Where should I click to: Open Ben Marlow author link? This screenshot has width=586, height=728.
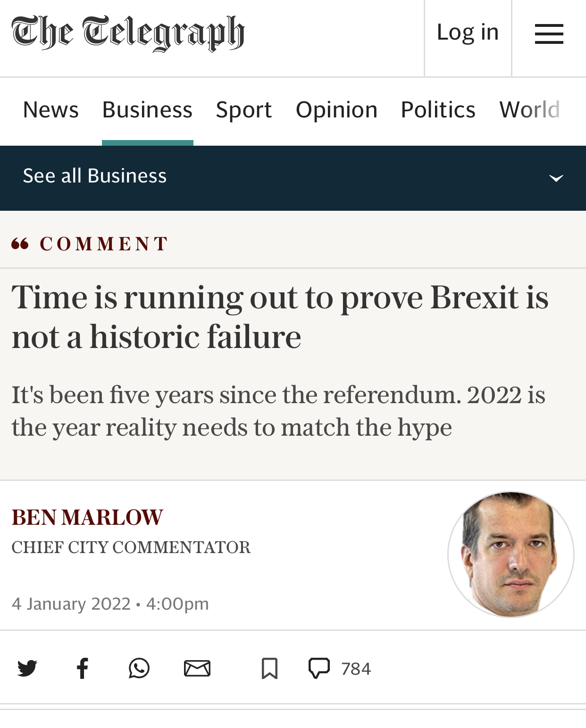pos(87,517)
